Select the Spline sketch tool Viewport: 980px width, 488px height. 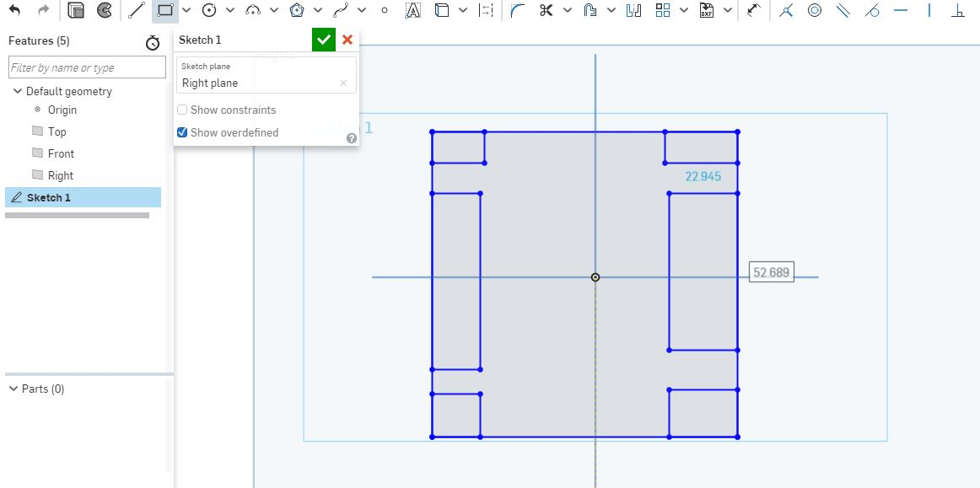[x=341, y=10]
